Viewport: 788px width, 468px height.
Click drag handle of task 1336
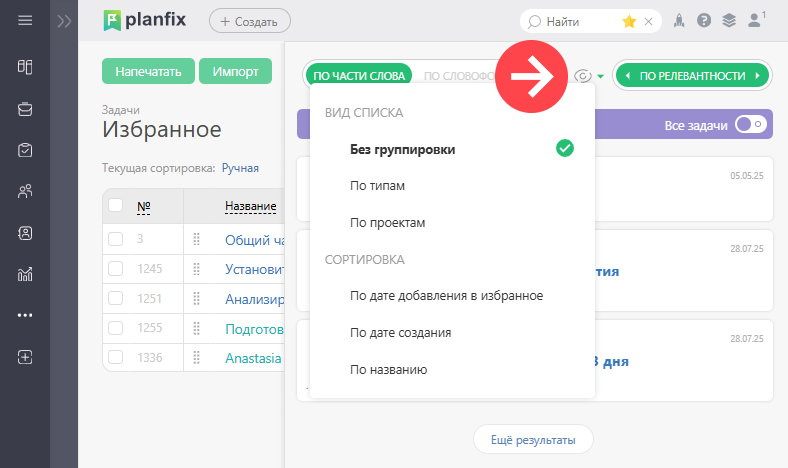196,358
